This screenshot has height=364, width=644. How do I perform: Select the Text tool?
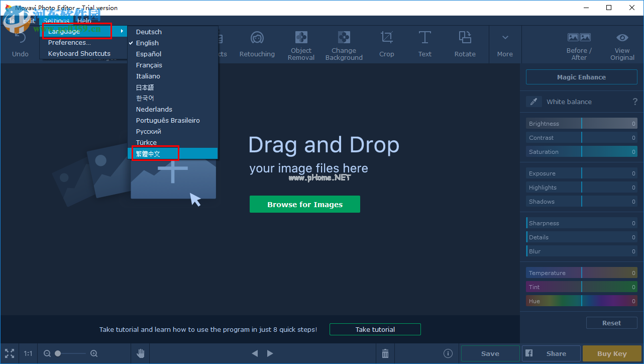point(424,44)
